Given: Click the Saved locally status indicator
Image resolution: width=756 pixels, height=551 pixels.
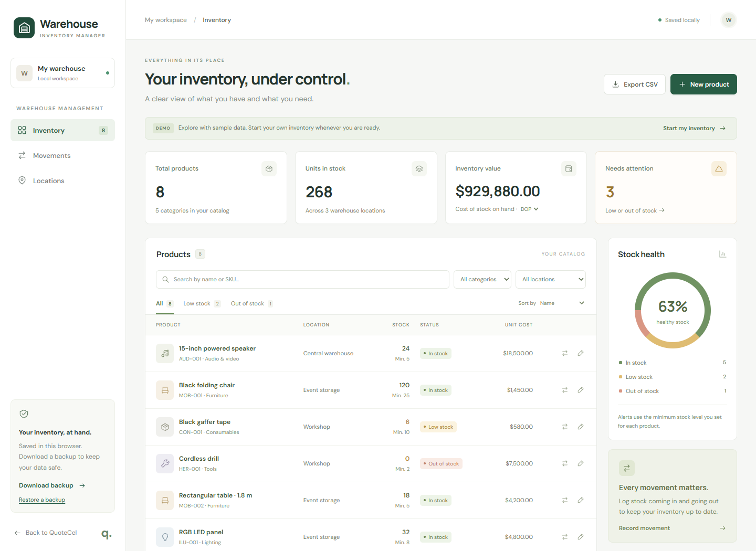Looking at the screenshot, I should (679, 20).
